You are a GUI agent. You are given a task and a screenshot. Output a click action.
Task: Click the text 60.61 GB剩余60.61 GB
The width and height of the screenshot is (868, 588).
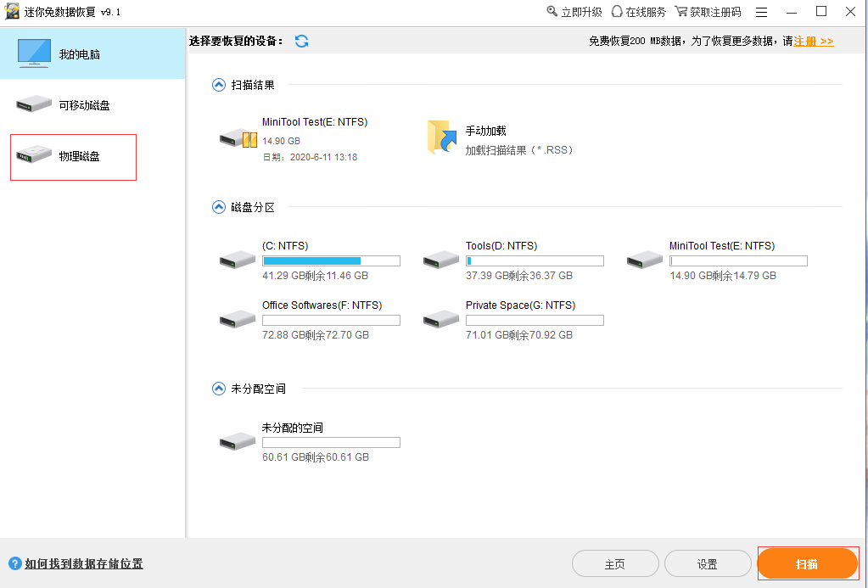pyautogui.click(x=316, y=456)
